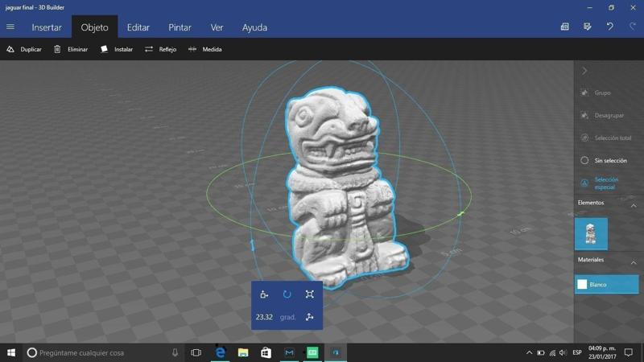Click the network tray icon

pyautogui.click(x=552, y=352)
